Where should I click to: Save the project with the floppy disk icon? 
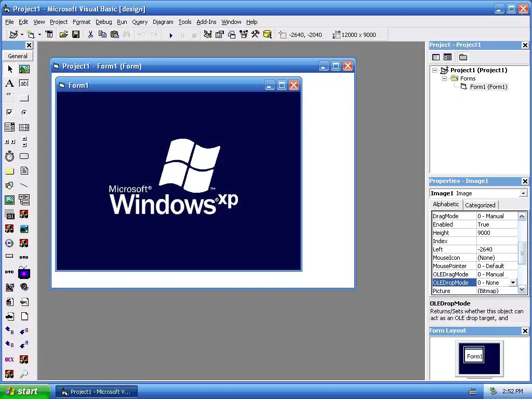tap(76, 34)
